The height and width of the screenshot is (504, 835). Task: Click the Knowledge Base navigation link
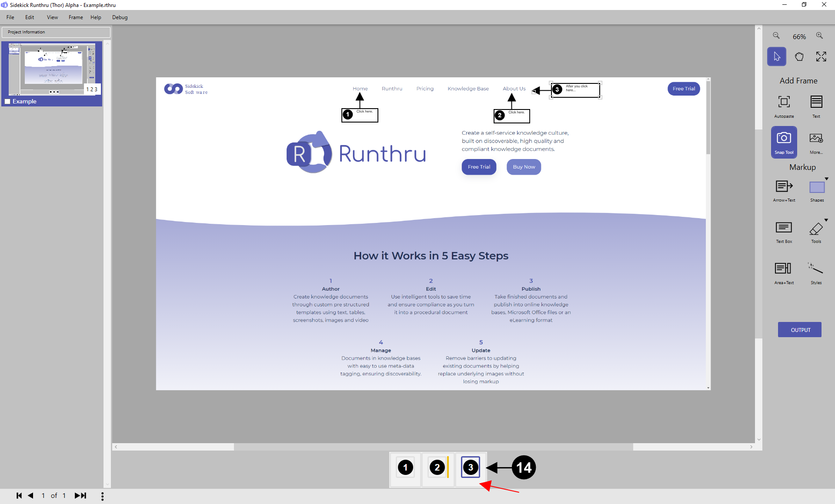click(x=468, y=89)
